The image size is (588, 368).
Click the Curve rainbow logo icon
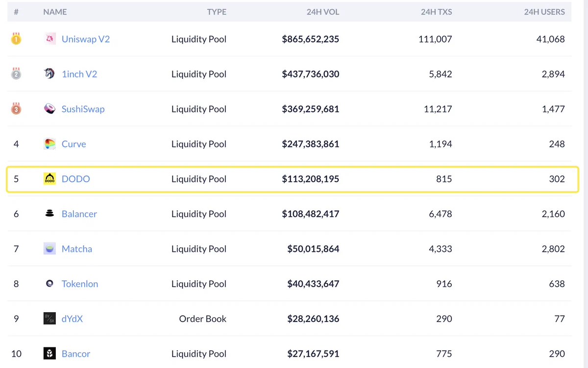(49, 144)
